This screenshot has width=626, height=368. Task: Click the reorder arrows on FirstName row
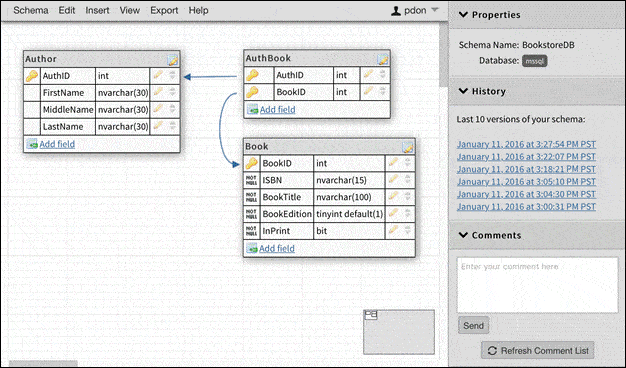[172, 92]
